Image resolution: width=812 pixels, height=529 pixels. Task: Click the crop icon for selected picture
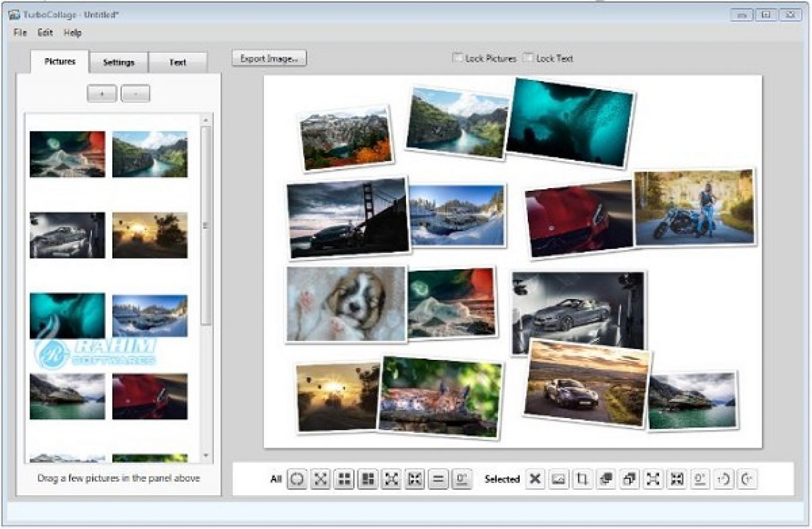[x=582, y=479]
